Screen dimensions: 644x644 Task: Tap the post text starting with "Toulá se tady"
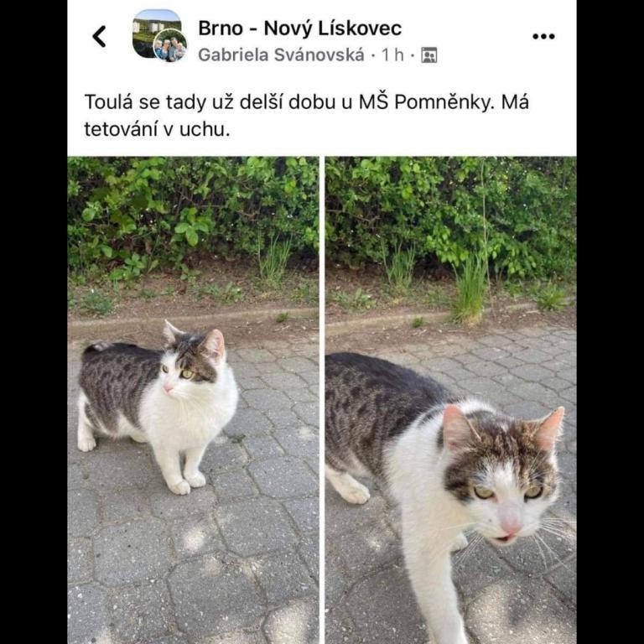(306, 116)
